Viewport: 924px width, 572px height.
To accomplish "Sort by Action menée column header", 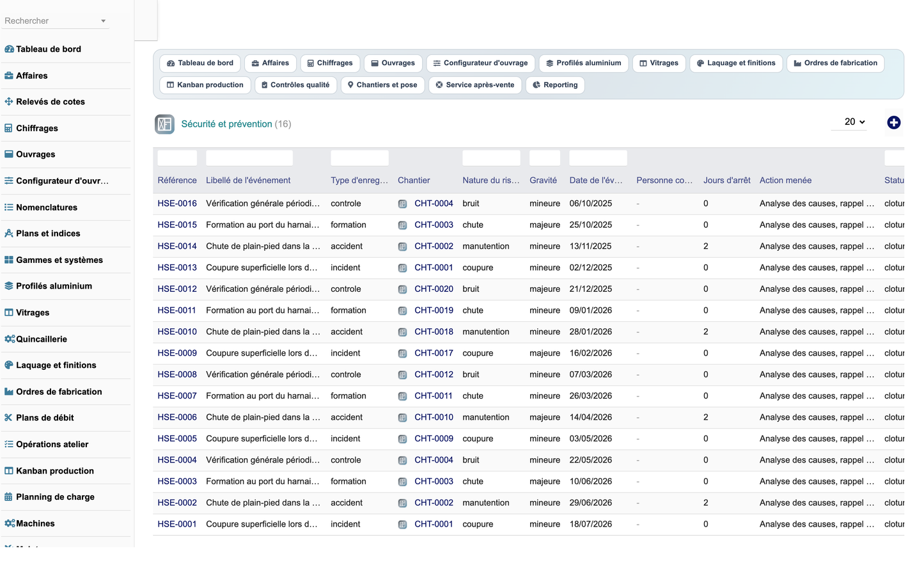I will click(x=785, y=180).
